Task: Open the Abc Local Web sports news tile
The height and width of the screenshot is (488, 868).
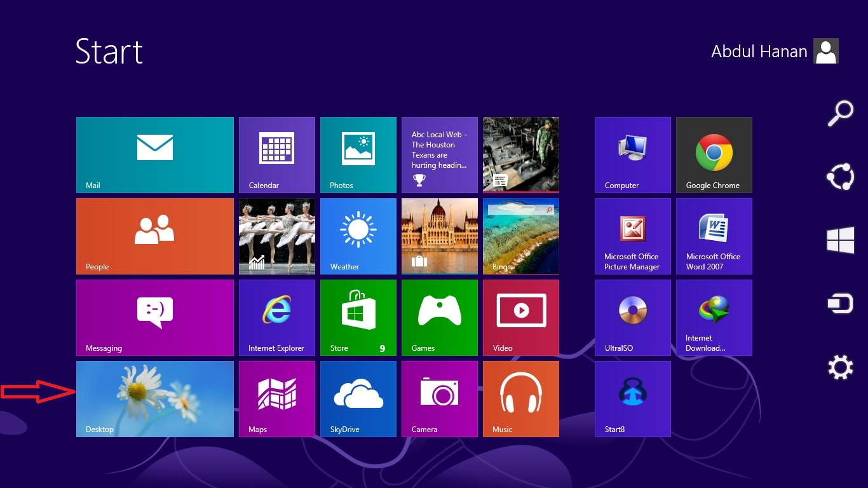Action: [x=440, y=155]
